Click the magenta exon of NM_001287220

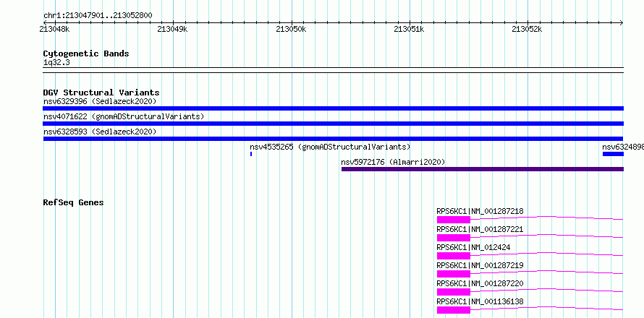454,292
